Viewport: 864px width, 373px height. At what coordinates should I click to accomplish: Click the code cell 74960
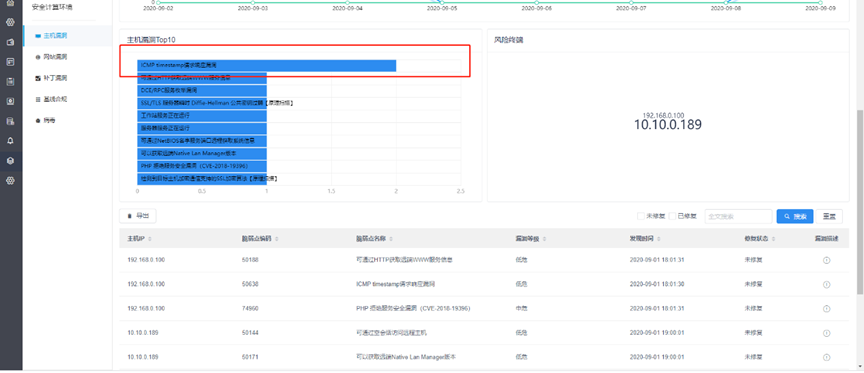pos(250,308)
